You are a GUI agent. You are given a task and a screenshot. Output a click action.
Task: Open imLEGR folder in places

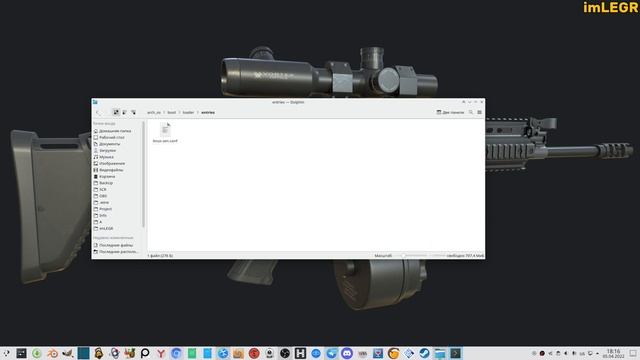[x=104, y=229]
